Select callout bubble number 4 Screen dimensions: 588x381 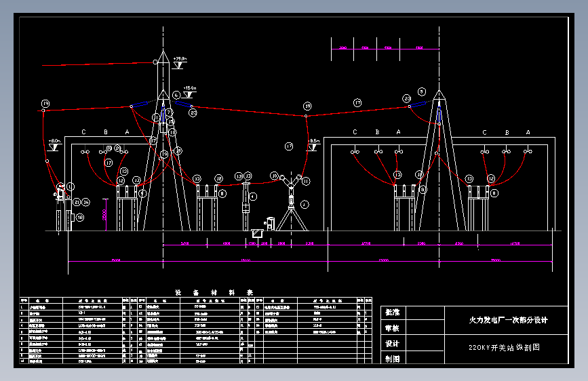pos(253,197)
